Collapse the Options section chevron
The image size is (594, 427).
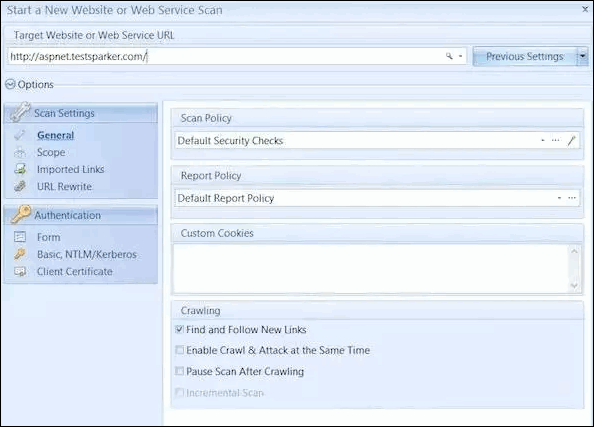[x=10, y=84]
